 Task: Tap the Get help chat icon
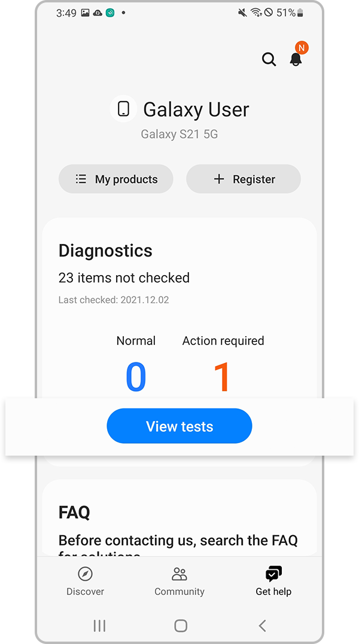273,573
